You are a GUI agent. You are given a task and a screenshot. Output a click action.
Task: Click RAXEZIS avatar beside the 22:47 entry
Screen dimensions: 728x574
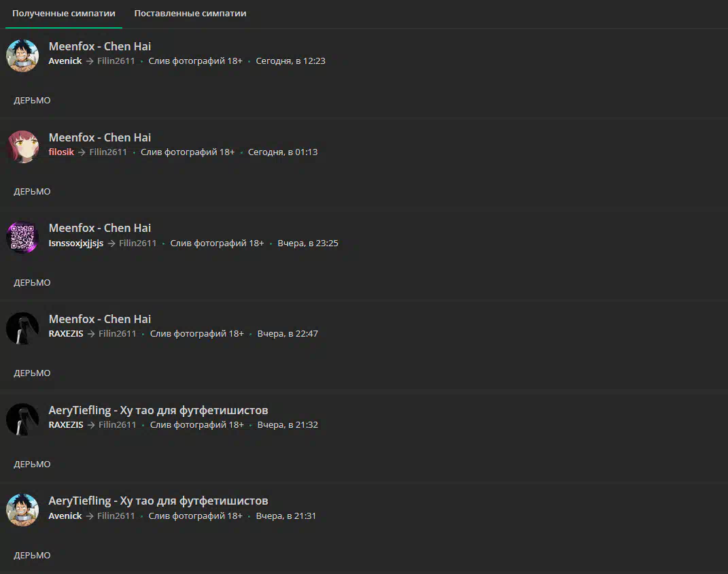(22, 328)
